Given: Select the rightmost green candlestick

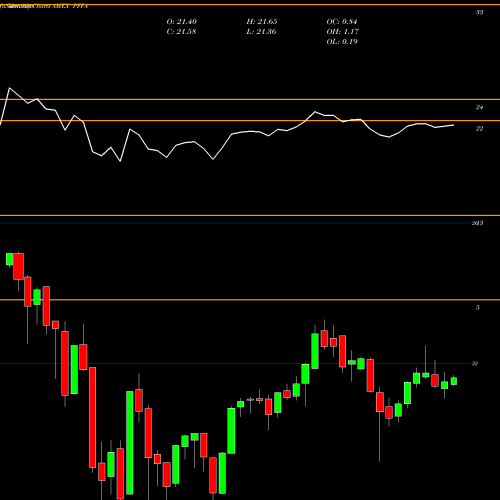Looking at the screenshot, I should pos(454,381).
